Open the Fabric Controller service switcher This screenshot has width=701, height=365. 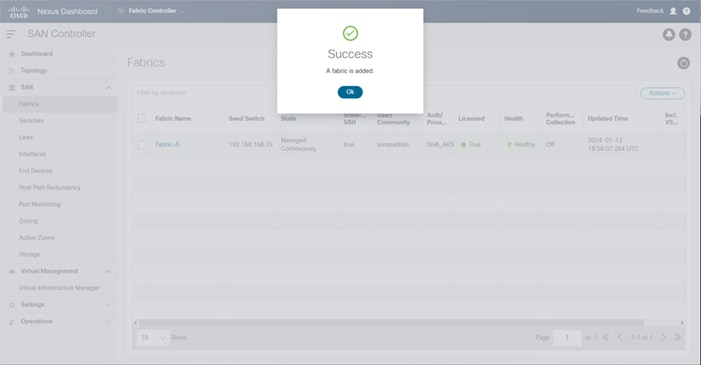tap(152, 11)
